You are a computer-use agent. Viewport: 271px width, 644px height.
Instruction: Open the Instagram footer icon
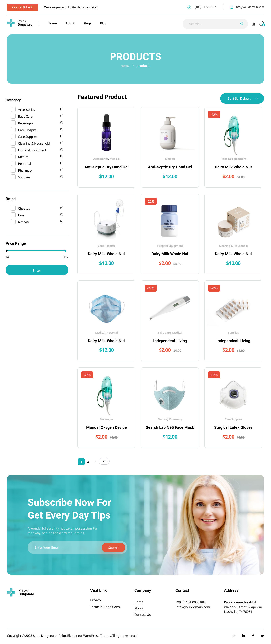pyautogui.click(x=234, y=636)
